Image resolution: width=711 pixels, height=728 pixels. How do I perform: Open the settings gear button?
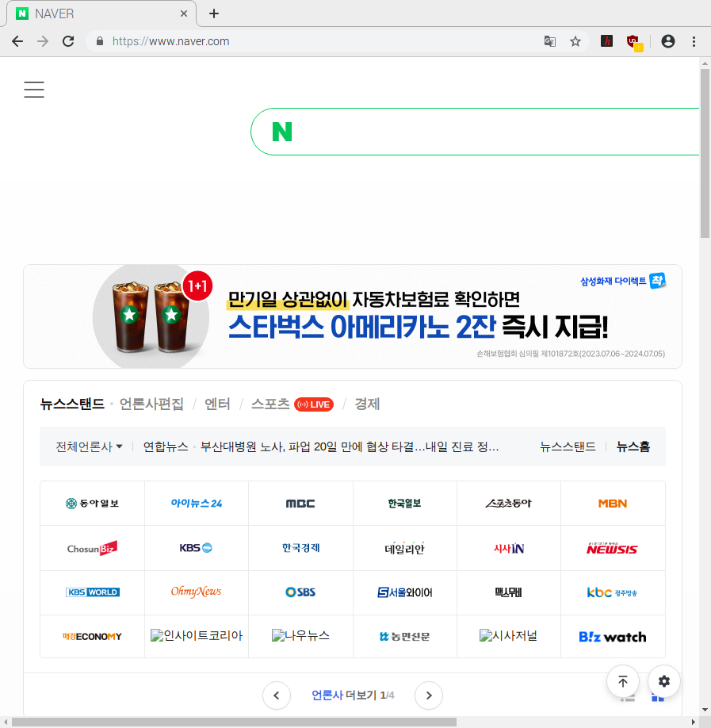coord(664,681)
